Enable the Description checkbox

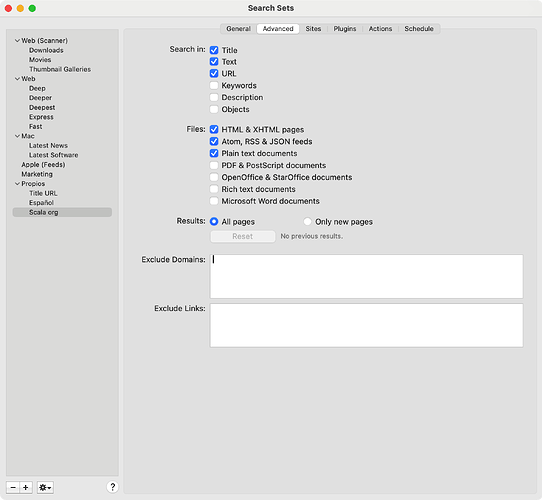[x=214, y=97]
